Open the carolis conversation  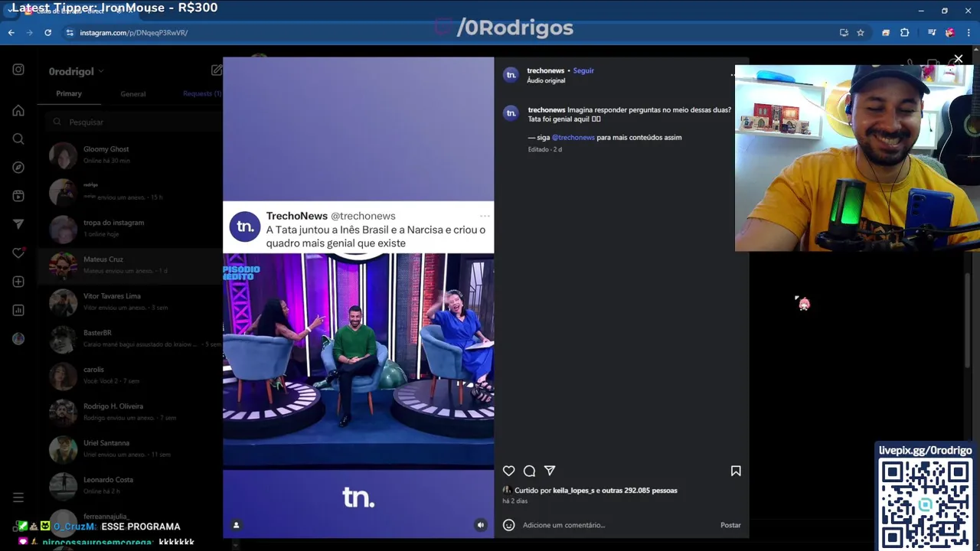tap(130, 376)
